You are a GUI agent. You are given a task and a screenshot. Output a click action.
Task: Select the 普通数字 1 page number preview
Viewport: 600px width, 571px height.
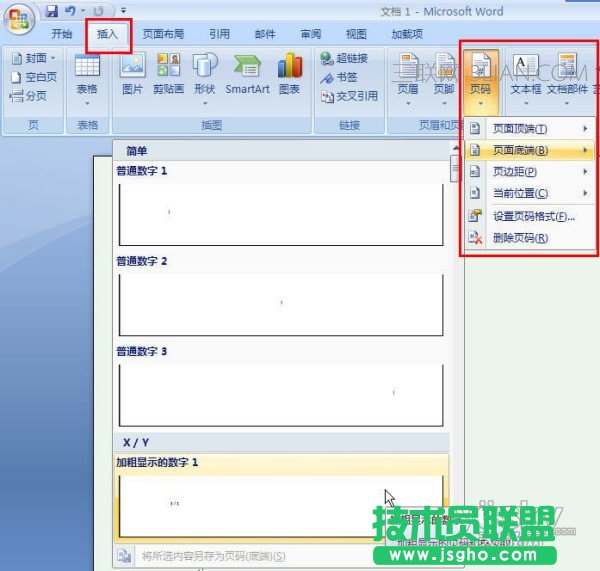pyautogui.click(x=281, y=214)
